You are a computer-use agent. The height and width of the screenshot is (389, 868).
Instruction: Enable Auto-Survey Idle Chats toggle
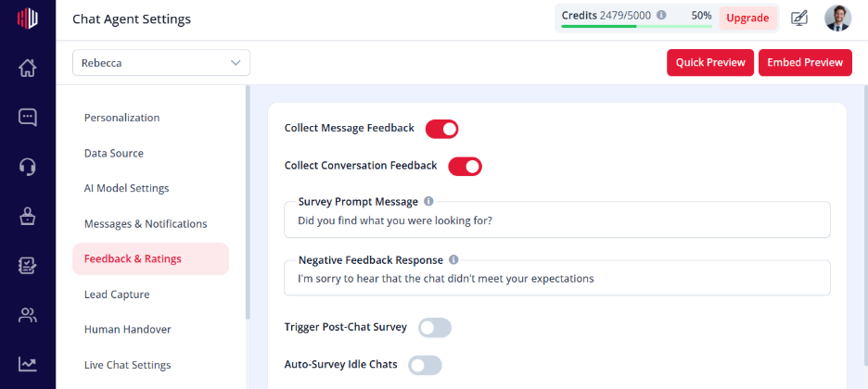coord(425,365)
